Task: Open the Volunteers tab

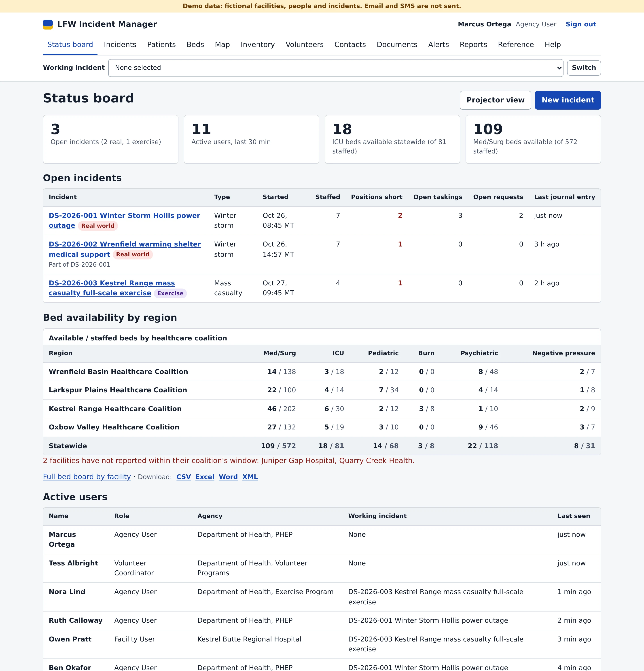Action: (x=305, y=45)
